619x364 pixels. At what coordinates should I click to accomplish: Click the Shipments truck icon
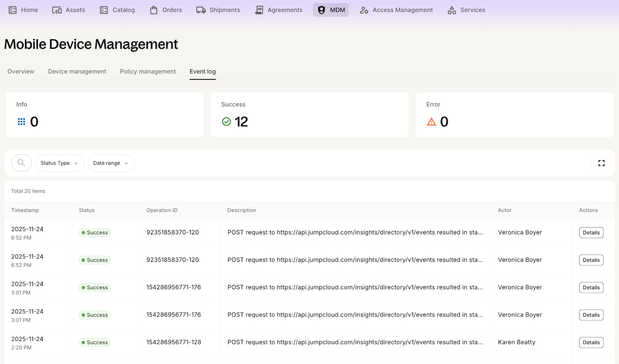click(201, 10)
